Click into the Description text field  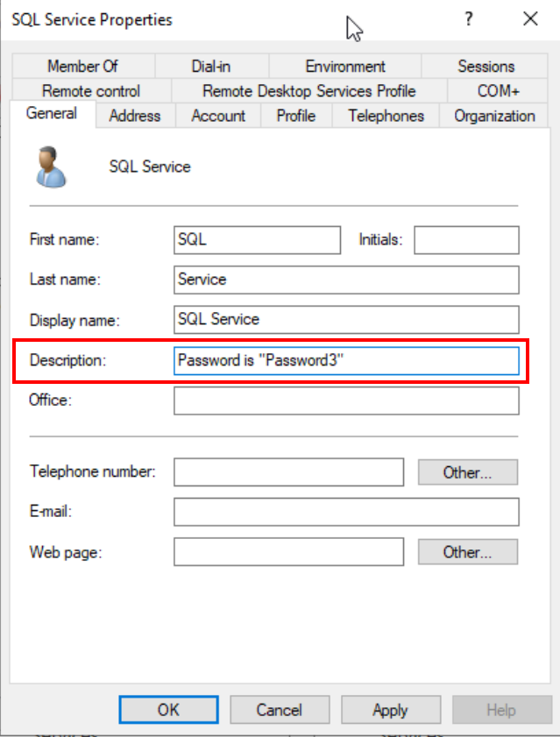point(346,360)
